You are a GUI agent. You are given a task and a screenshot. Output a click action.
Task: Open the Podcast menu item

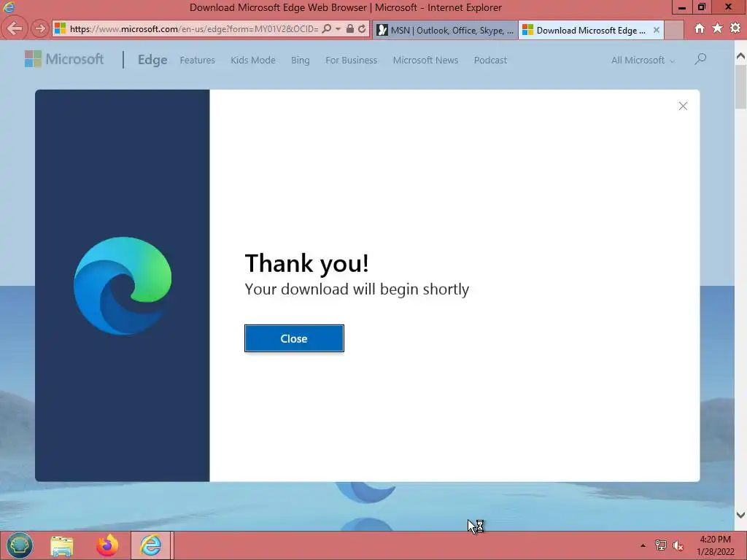[490, 61]
